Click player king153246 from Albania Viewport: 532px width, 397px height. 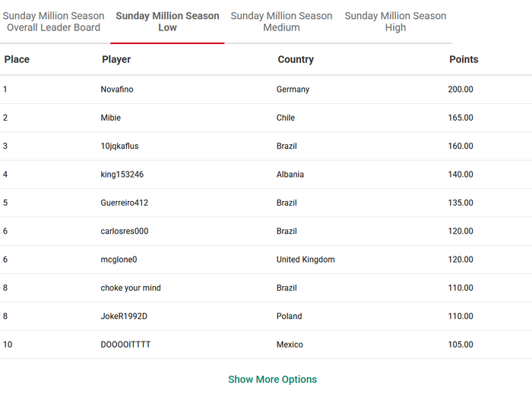[122, 175]
